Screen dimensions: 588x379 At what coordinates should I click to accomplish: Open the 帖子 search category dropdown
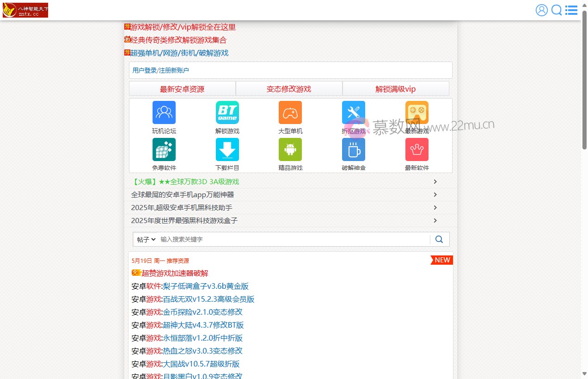point(145,239)
